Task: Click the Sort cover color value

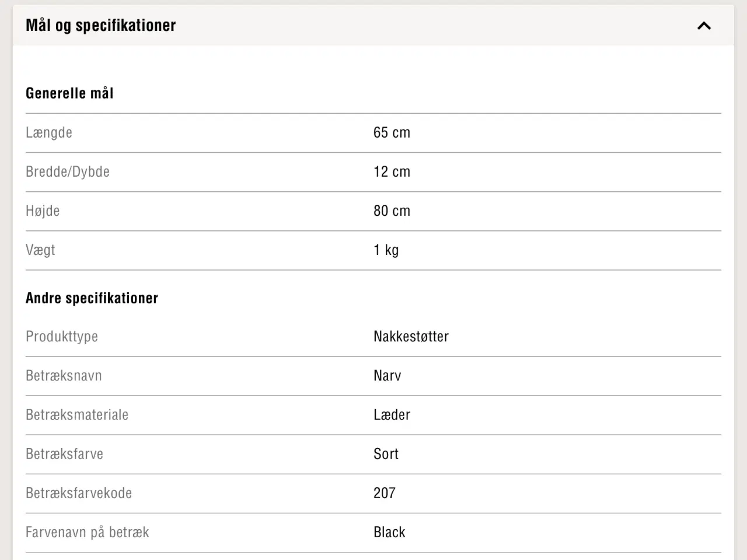Action: pos(386,454)
